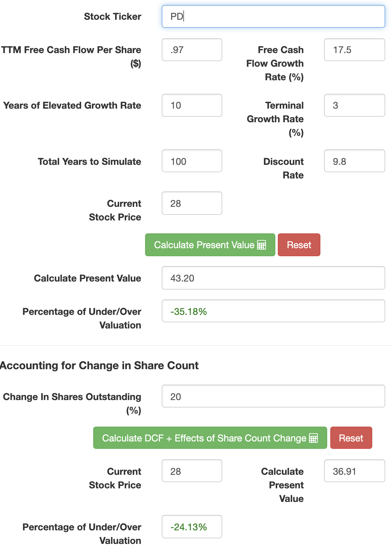Select the Calculate Present Value result showing 43.20
This screenshot has height=547, width=392.
pos(273,278)
